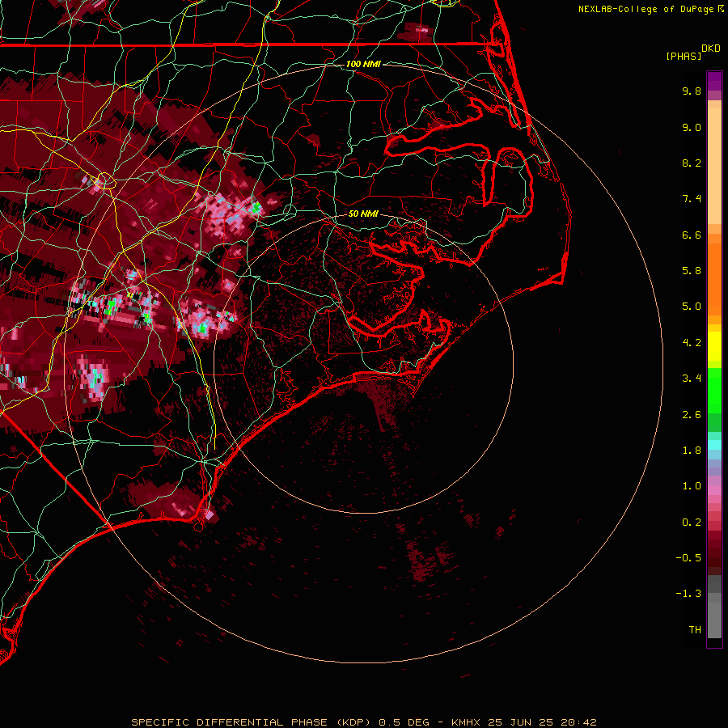The height and width of the screenshot is (728, 728).
Task: Click the 25 JUN 25 20:42 timestamp
Action: pyautogui.click(x=542, y=722)
